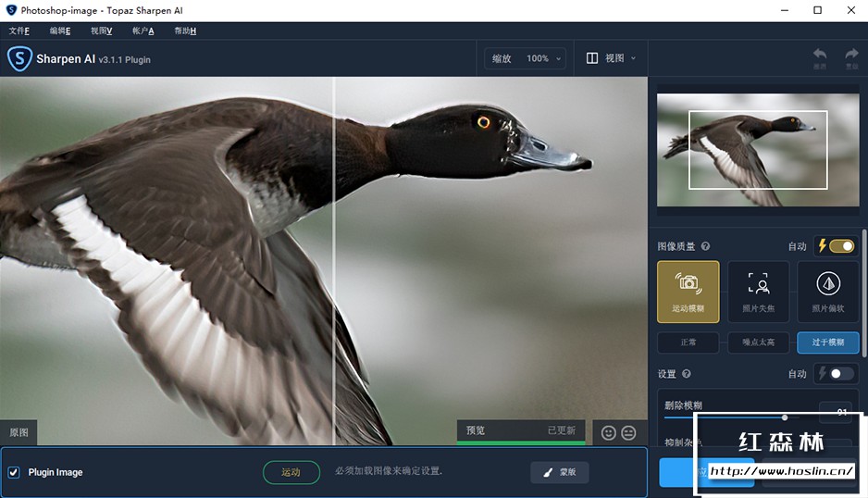This screenshot has width=868, height=498.
Task: Click the 原图 original label button
Action: (19, 432)
